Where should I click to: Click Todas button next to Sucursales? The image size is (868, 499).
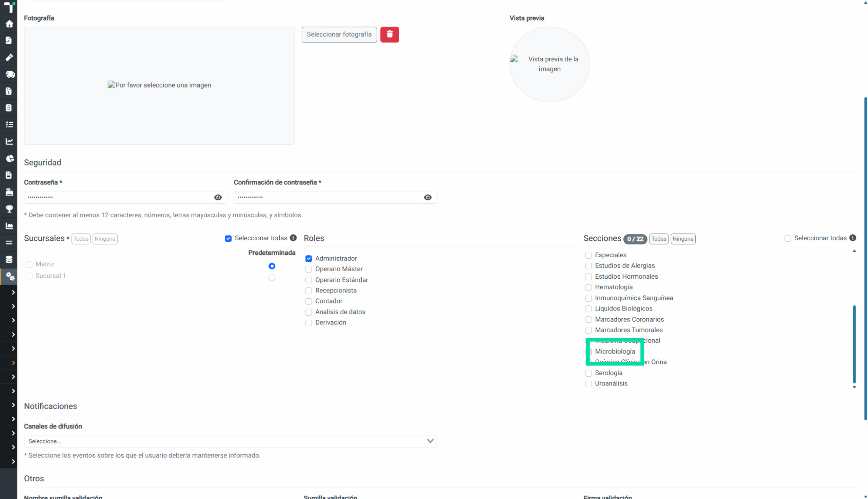tap(81, 239)
